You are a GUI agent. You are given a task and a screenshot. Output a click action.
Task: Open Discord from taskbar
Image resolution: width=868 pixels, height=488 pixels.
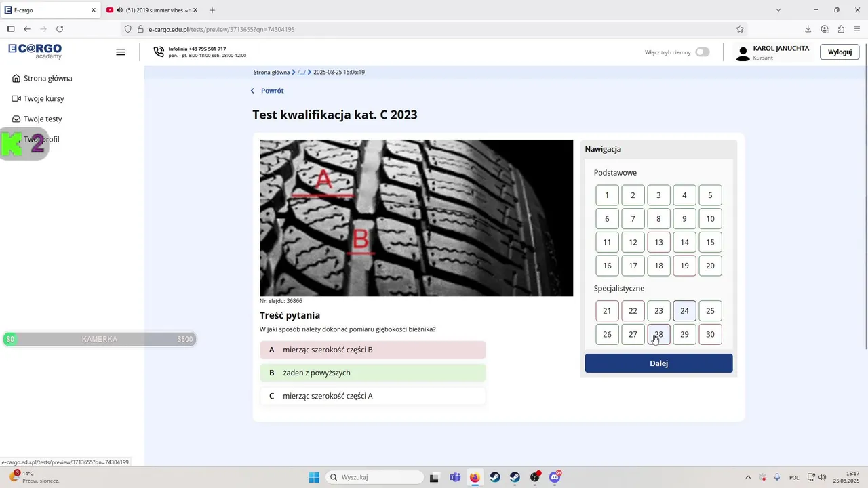click(555, 477)
